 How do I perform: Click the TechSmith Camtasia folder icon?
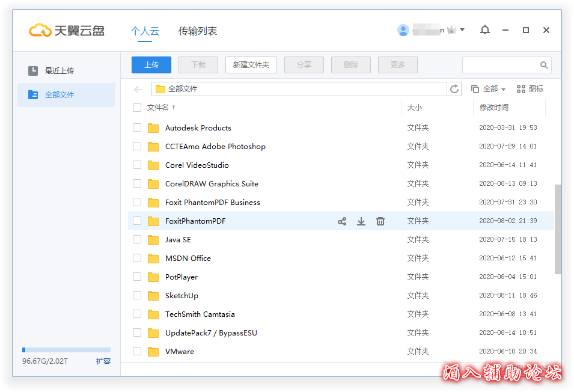click(153, 314)
